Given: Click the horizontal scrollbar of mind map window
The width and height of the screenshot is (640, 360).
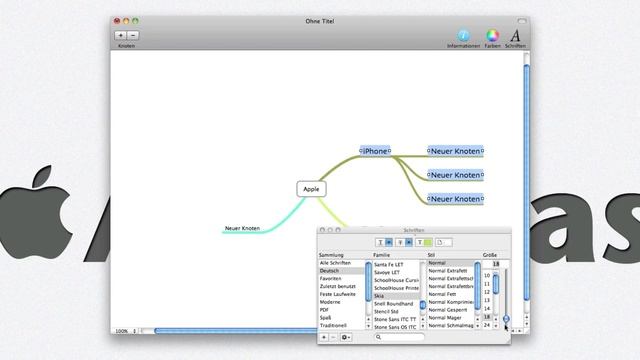Looking at the screenshot, I should coord(235,331).
